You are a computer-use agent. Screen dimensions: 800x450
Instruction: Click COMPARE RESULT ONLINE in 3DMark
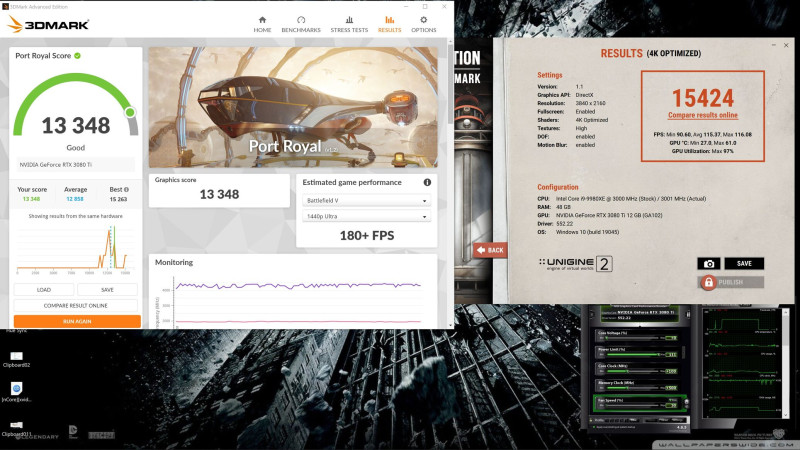76,305
